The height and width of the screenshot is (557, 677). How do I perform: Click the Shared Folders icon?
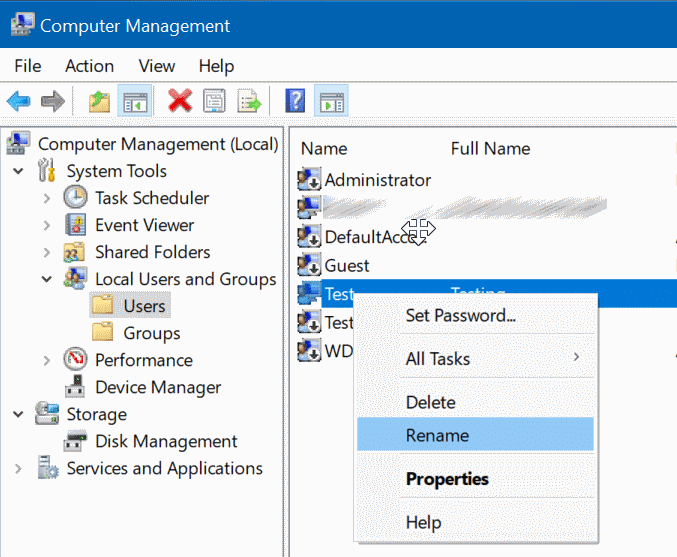point(74,252)
